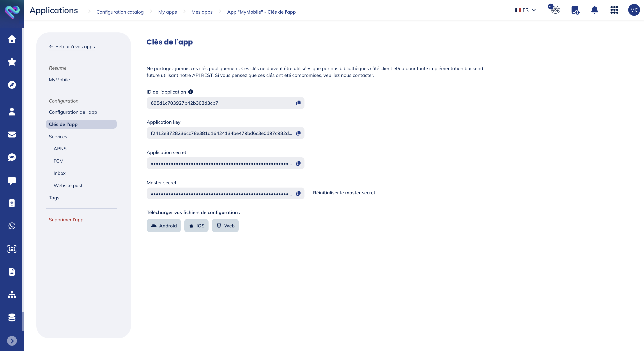Screen dimensions: 644x351
Task: Click Supprimer l'app link
Action: click(x=66, y=220)
